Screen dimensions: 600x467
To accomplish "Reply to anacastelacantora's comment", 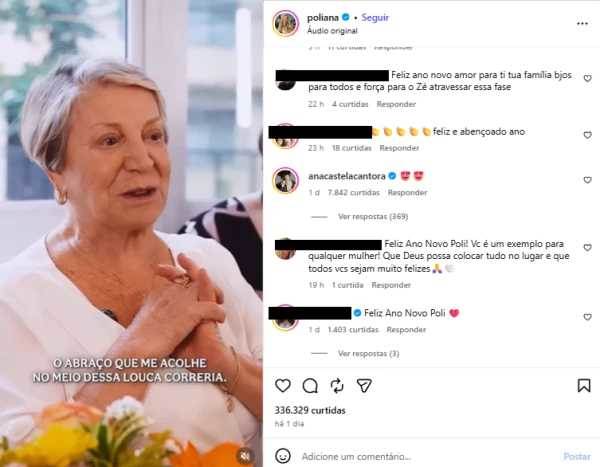I will tap(407, 193).
